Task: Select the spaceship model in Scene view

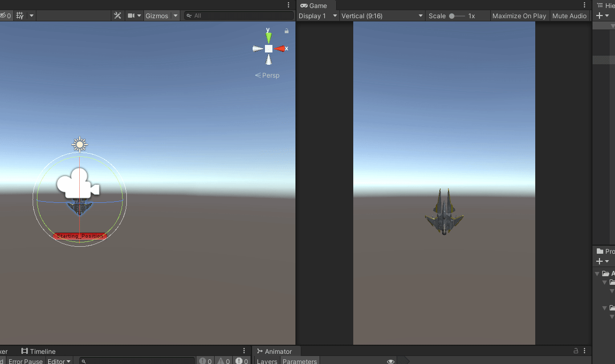Action: (x=80, y=207)
